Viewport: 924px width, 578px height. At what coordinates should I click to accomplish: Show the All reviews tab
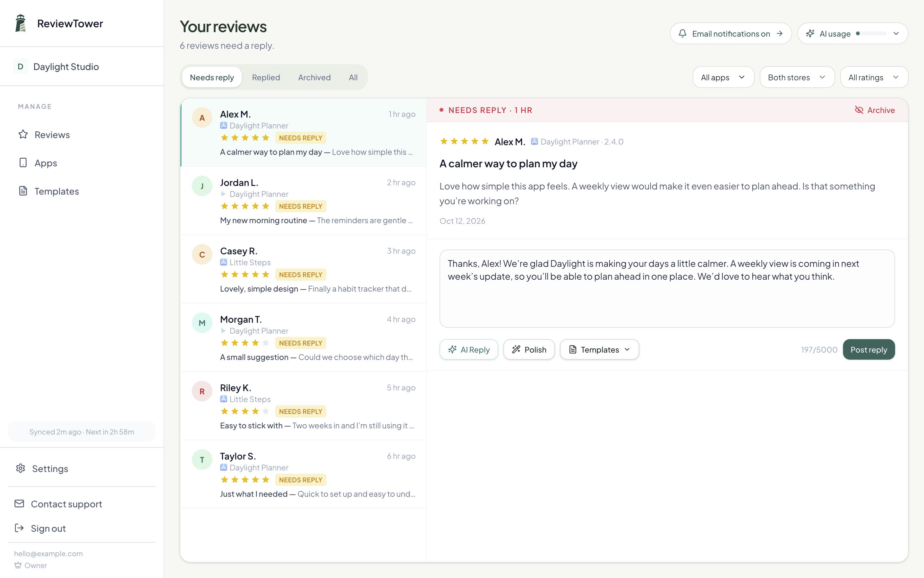coord(353,77)
